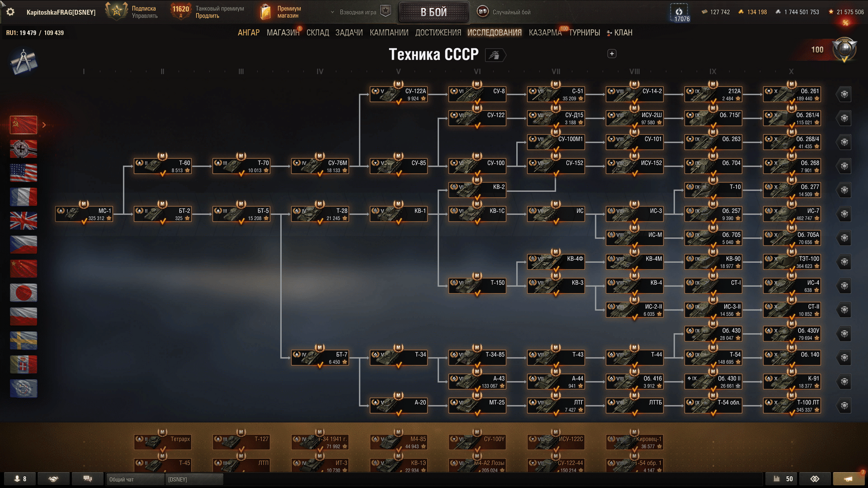
Task: Select the United Kingdom flag
Action: pyautogui.click(x=24, y=221)
